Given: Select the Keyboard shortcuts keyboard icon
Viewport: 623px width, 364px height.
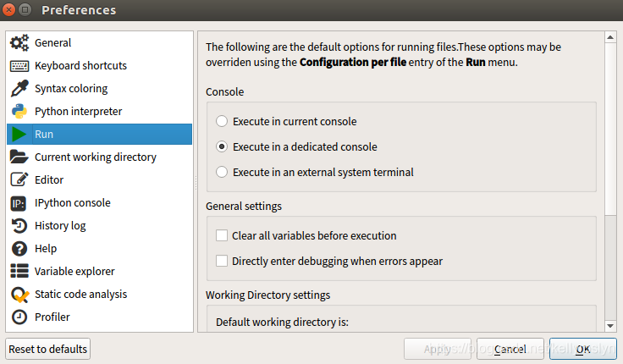Looking at the screenshot, I should pos(19,66).
